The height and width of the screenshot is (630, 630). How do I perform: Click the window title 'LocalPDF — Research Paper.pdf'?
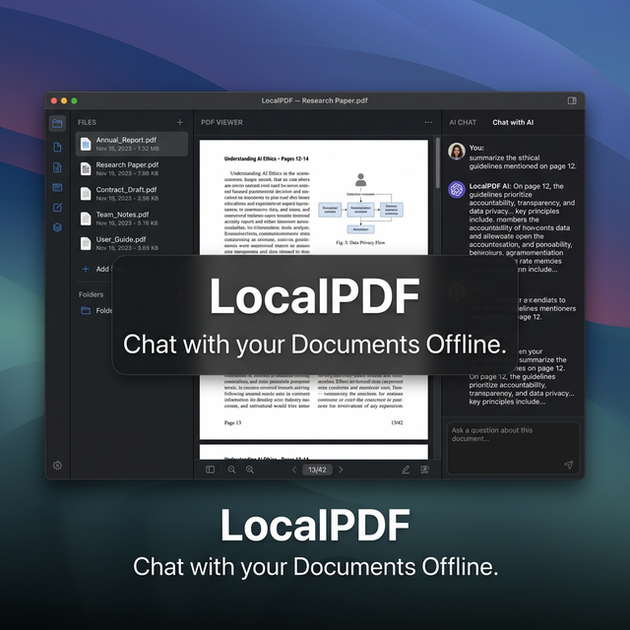coord(315,100)
